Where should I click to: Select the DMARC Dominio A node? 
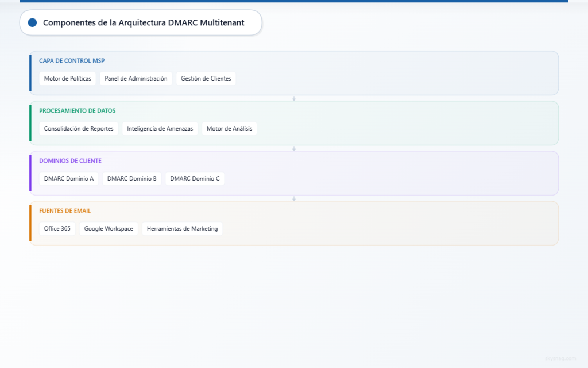point(68,178)
